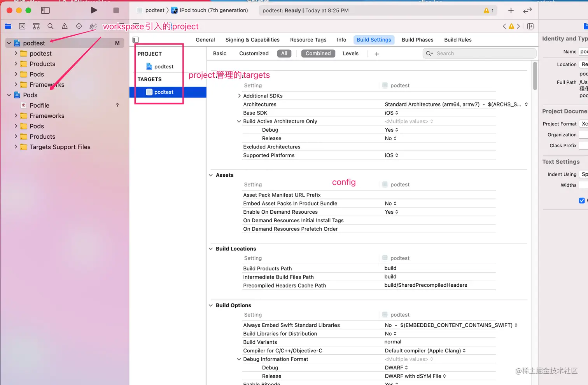Open Resource Tags tab

pos(308,40)
